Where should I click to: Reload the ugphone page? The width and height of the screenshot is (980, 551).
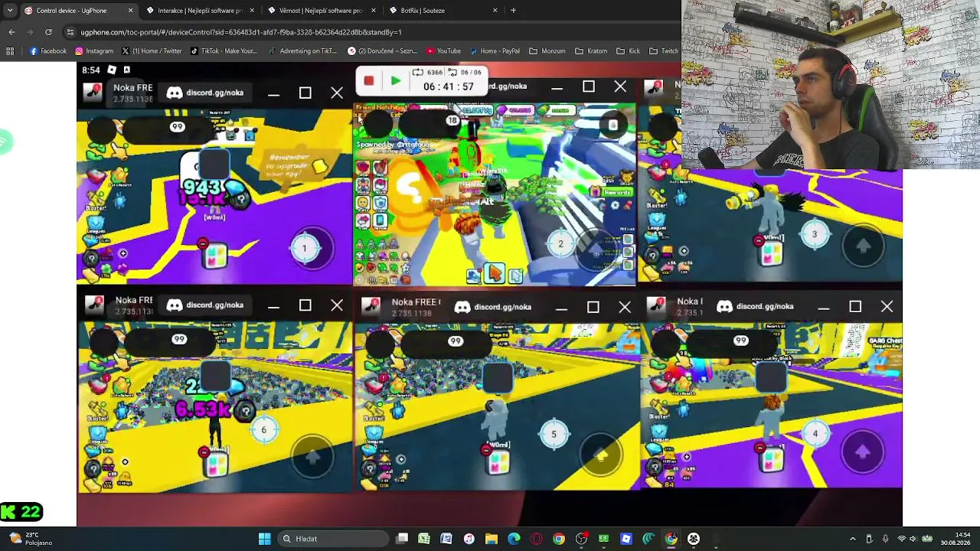point(48,32)
